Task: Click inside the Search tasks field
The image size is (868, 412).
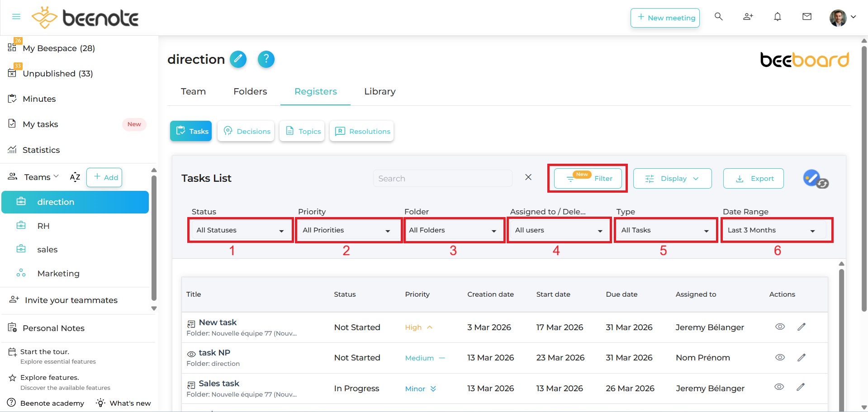Action: pyautogui.click(x=442, y=178)
